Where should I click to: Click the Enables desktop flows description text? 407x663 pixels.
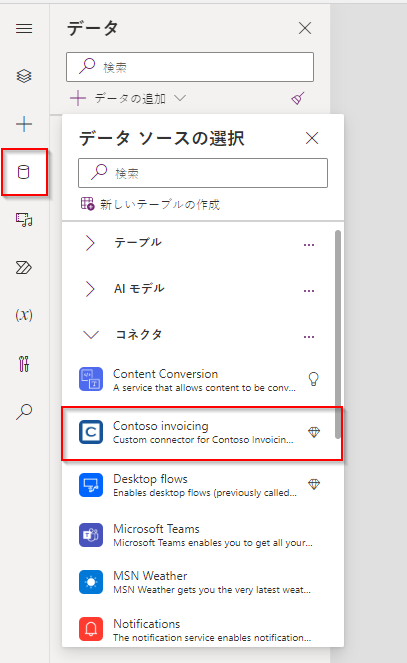click(205, 493)
